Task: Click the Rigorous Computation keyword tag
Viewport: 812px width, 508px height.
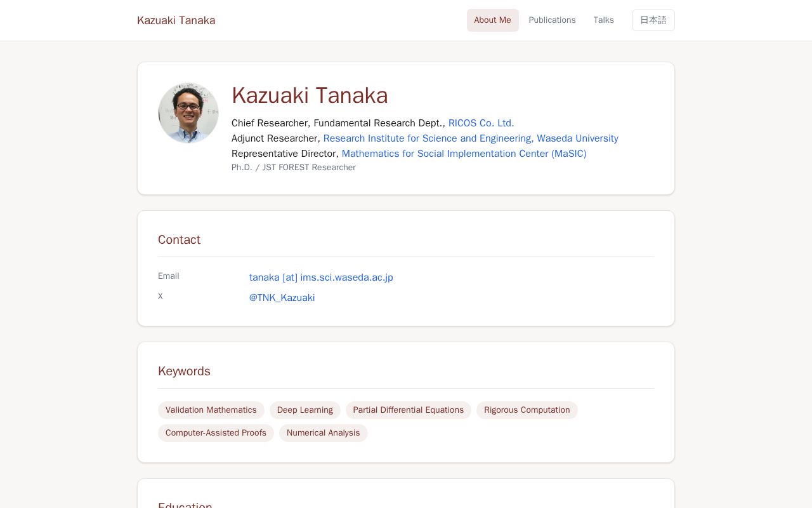Action: tap(527, 410)
